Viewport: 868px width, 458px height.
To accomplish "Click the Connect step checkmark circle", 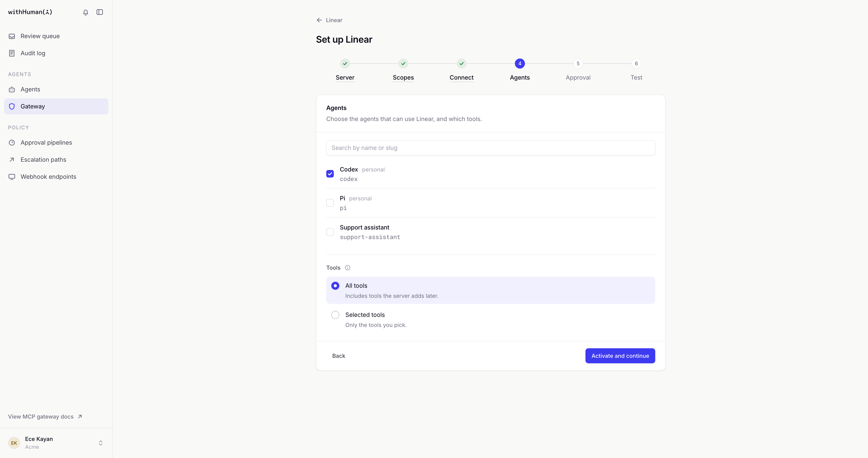I will point(462,64).
